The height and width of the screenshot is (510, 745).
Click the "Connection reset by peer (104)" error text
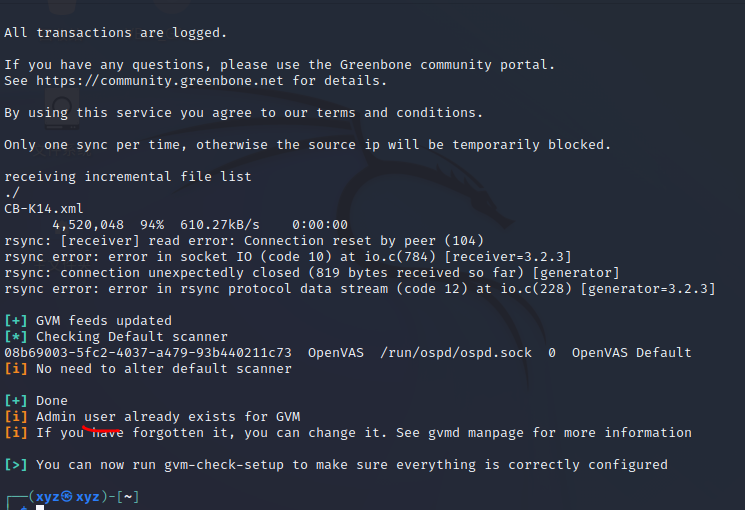tap(364, 241)
